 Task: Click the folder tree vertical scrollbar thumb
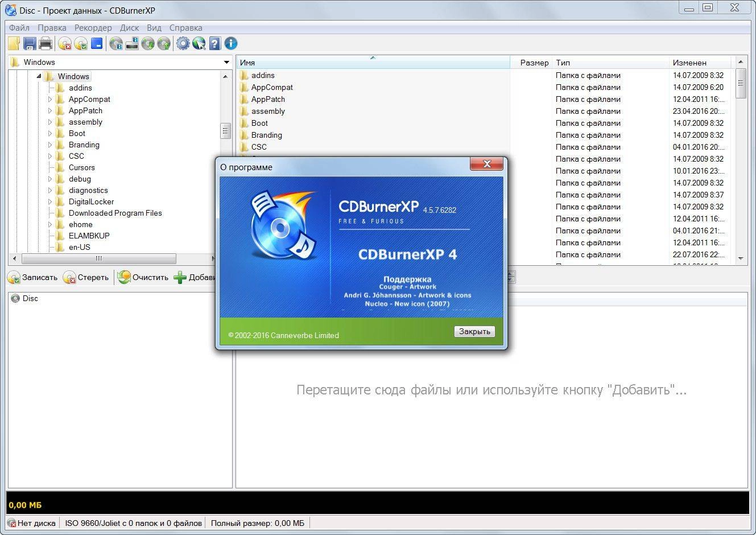225,131
